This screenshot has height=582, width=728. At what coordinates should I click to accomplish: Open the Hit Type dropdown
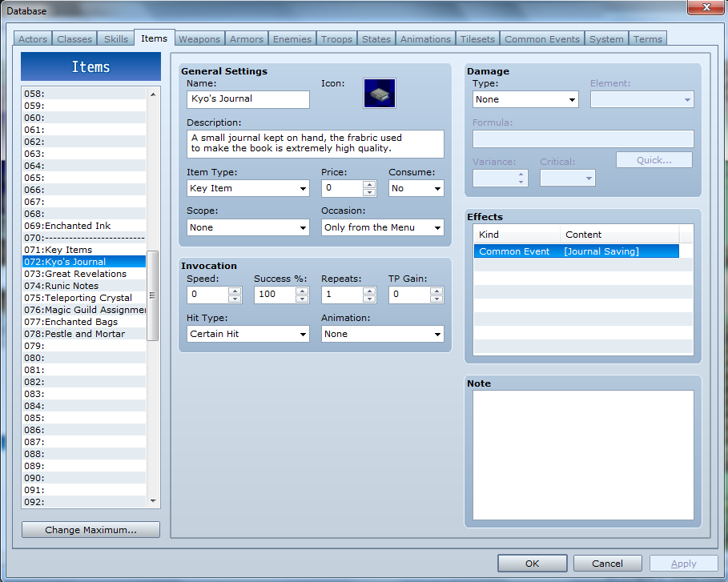point(248,334)
